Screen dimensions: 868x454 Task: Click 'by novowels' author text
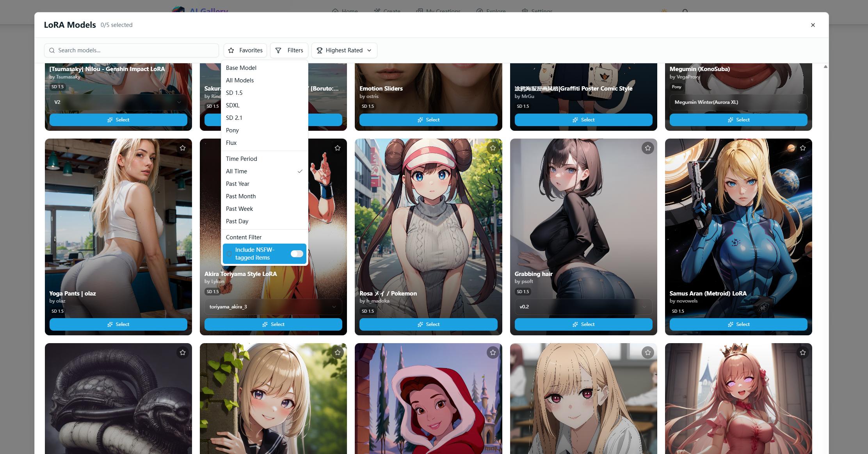(683, 301)
